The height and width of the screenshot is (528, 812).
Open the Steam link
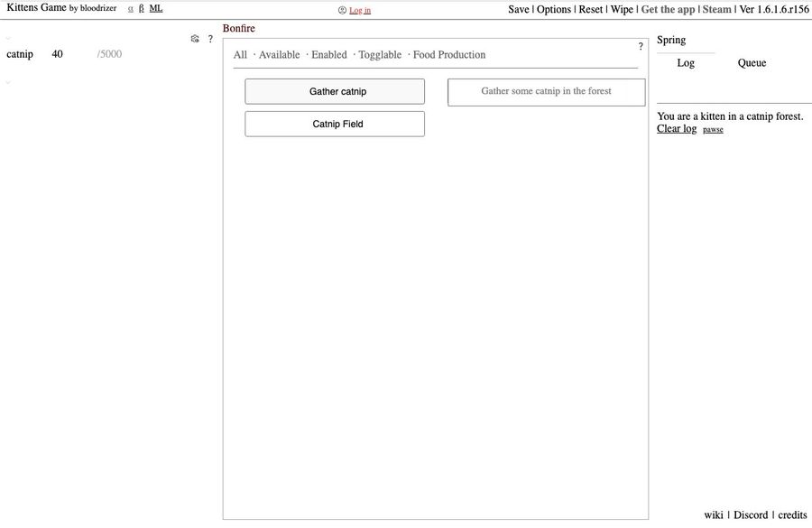coord(716,9)
